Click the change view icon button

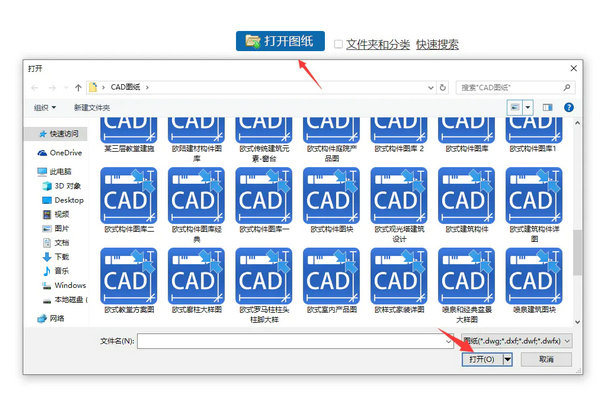coord(515,107)
